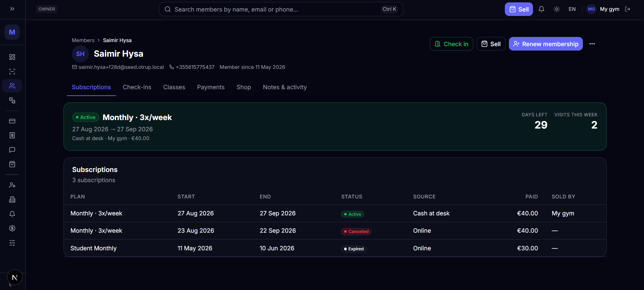This screenshot has width=644, height=290.
Task: Click the Check in button
Action: point(451,44)
